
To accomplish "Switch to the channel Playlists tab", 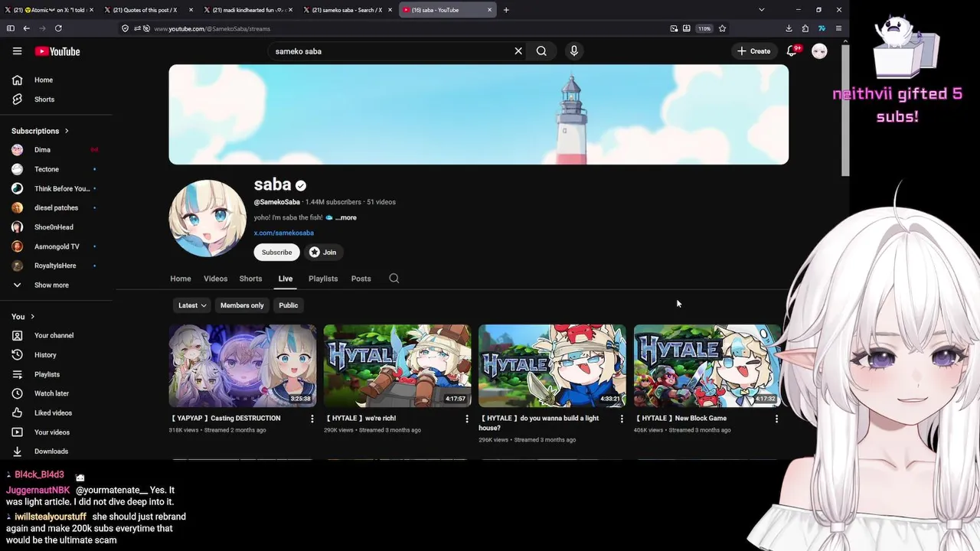I will (323, 279).
